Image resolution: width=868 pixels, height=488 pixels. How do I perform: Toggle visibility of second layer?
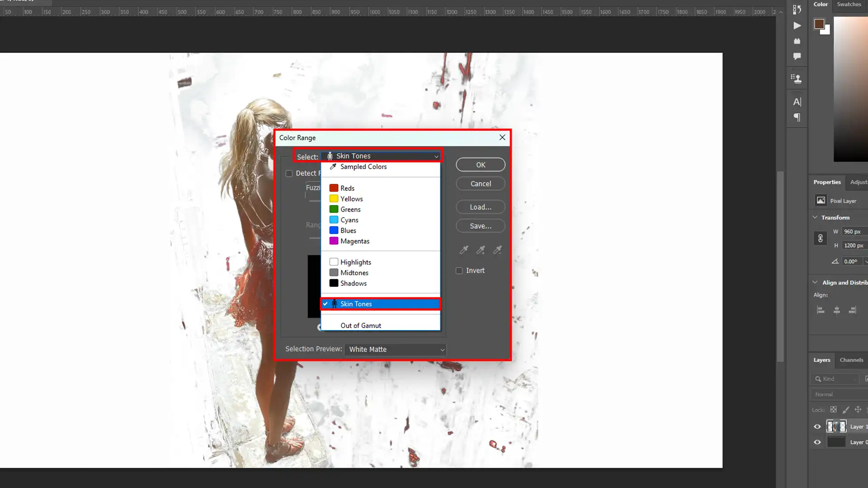coord(817,442)
